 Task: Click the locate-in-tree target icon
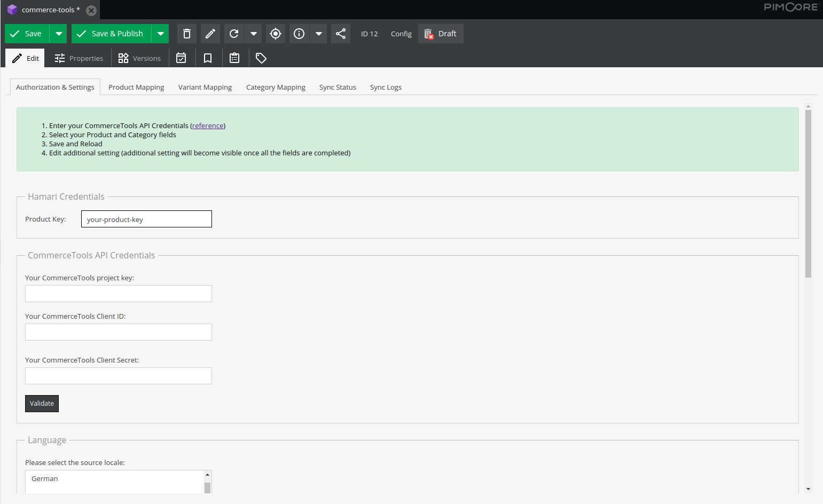[x=276, y=34]
